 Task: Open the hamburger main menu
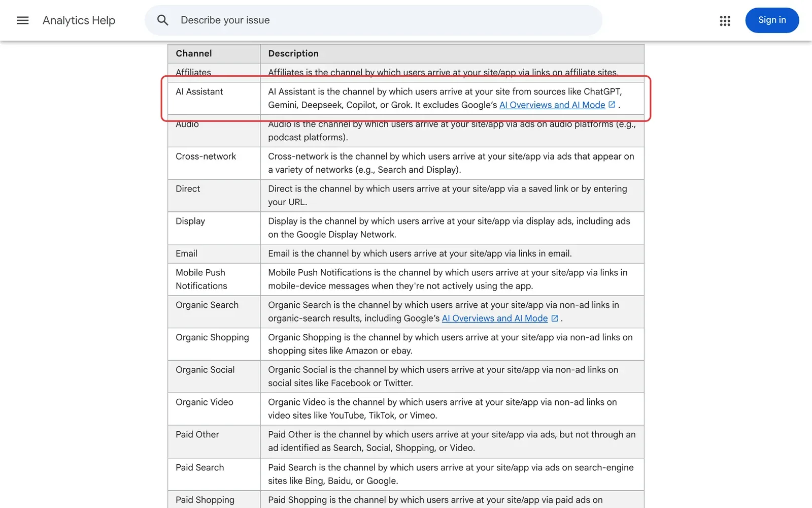point(23,20)
